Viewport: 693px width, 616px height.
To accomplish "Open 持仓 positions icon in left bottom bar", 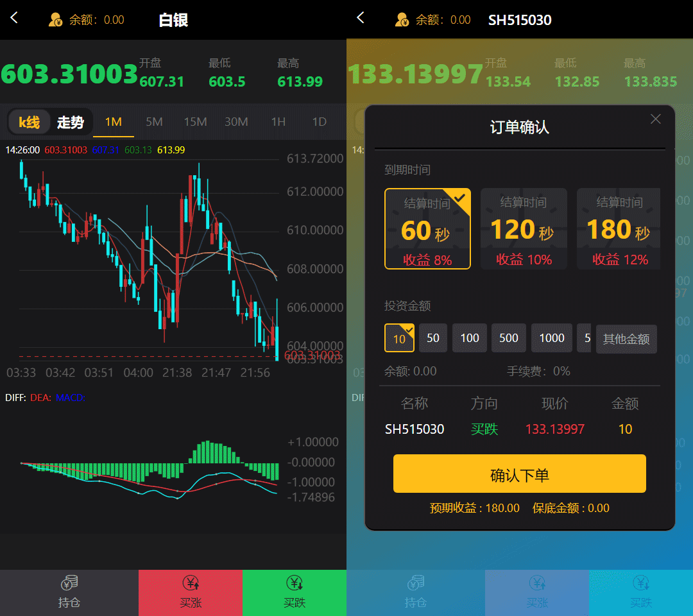I will click(x=69, y=592).
